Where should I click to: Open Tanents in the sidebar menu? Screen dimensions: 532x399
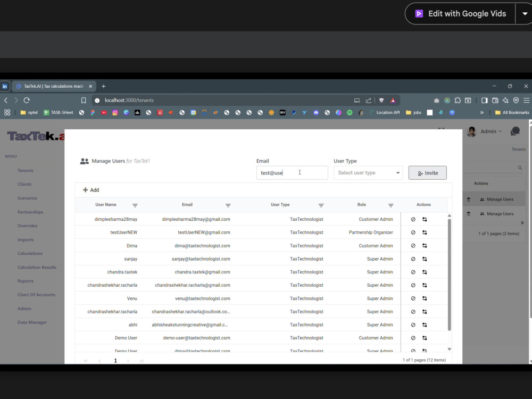tap(26, 170)
